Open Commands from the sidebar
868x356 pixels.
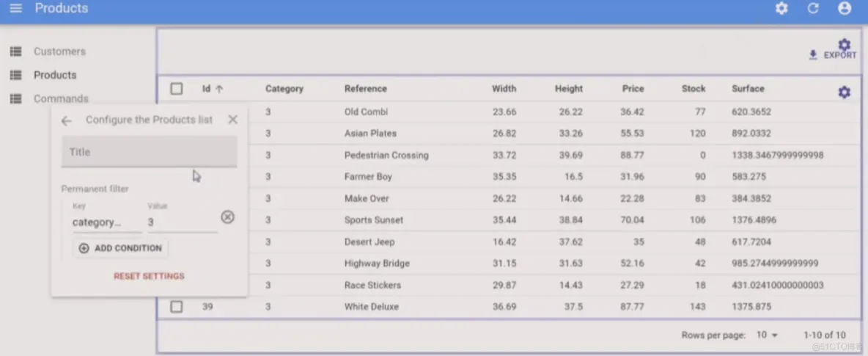point(61,98)
